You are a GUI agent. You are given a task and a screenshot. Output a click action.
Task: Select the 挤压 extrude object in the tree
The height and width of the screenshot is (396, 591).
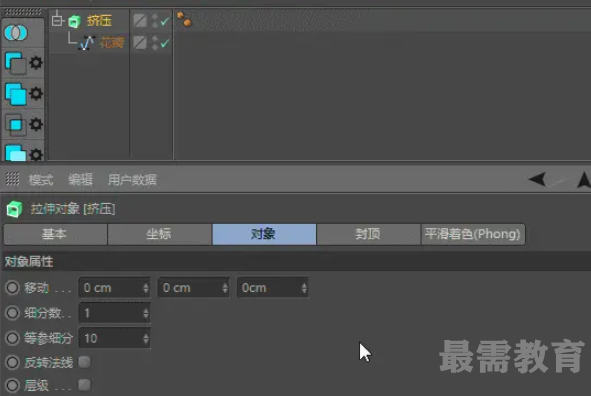coord(99,20)
